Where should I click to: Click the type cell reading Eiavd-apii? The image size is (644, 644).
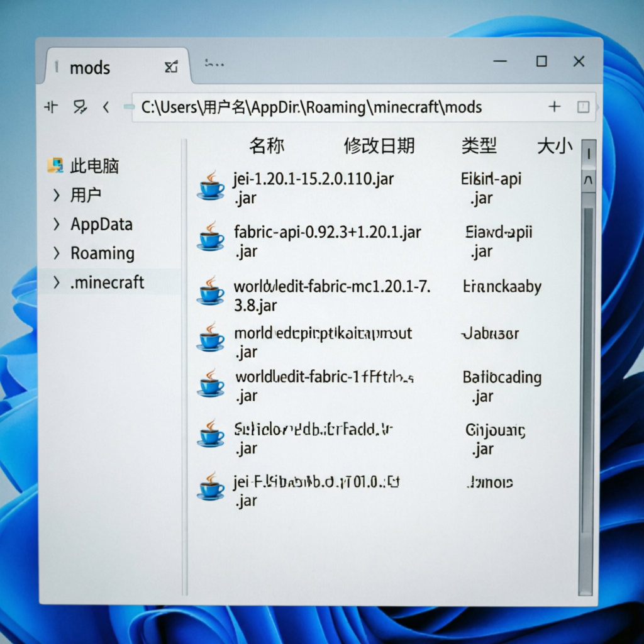(499, 241)
